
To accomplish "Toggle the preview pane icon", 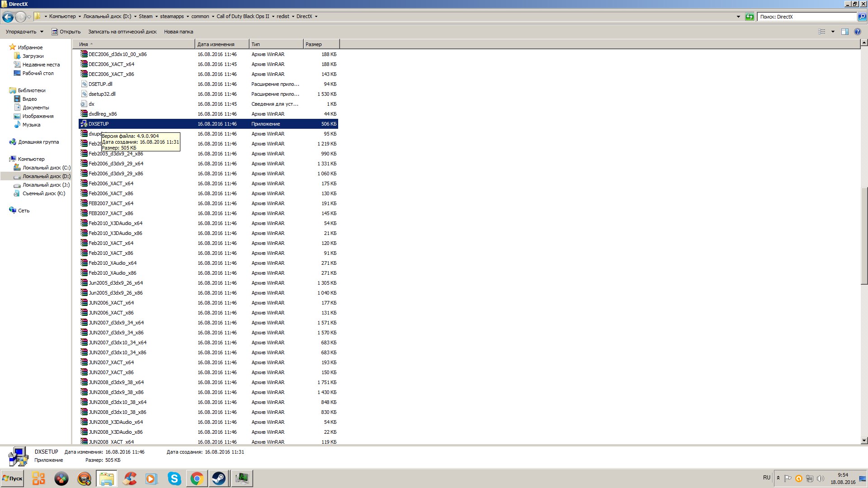I will (844, 32).
